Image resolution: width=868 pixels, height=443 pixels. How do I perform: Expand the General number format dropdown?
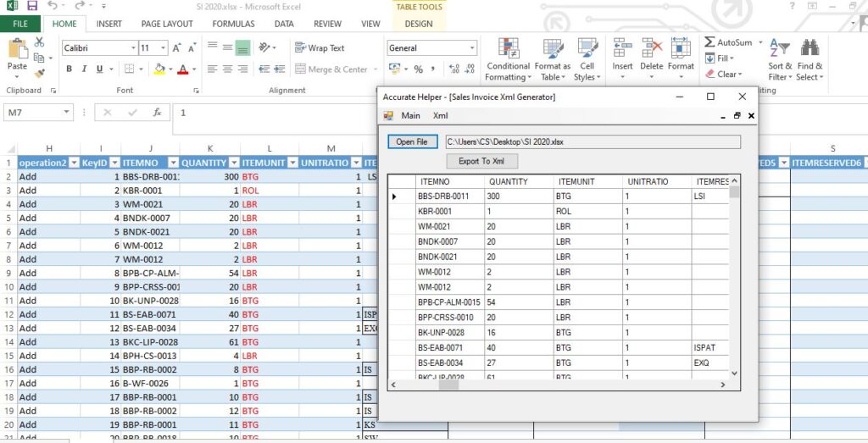472,48
